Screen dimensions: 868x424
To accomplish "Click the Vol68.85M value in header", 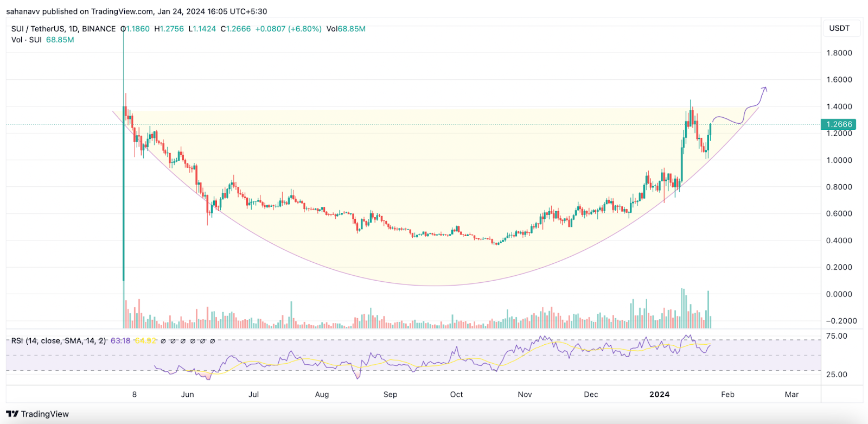I will 346,29.
